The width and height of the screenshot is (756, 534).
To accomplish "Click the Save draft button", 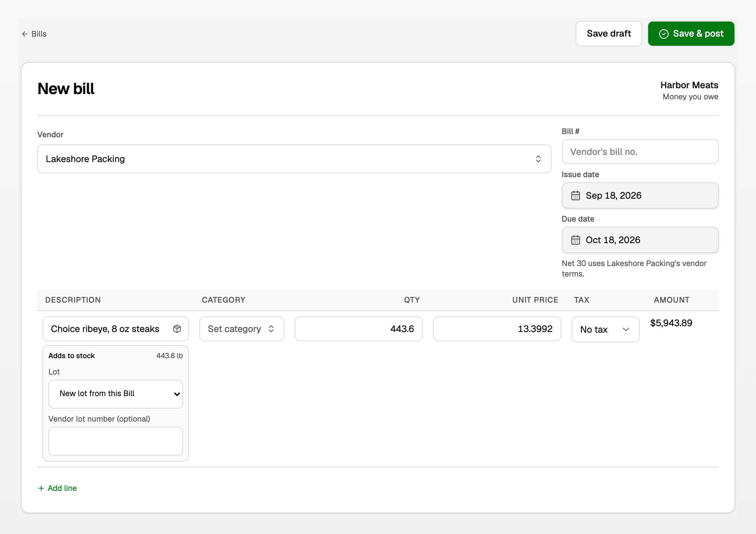I will (x=608, y=34).
